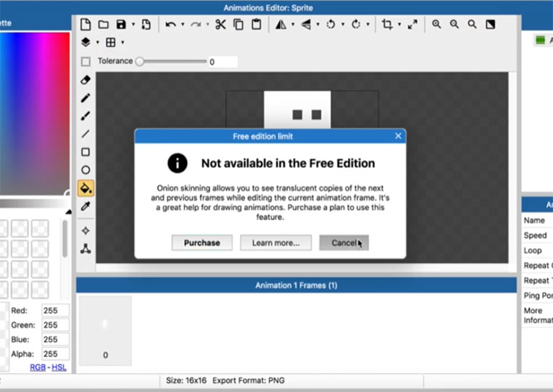Switch color mode to RGB link
Screen dimensions: 553x392
tap(38, 367)
